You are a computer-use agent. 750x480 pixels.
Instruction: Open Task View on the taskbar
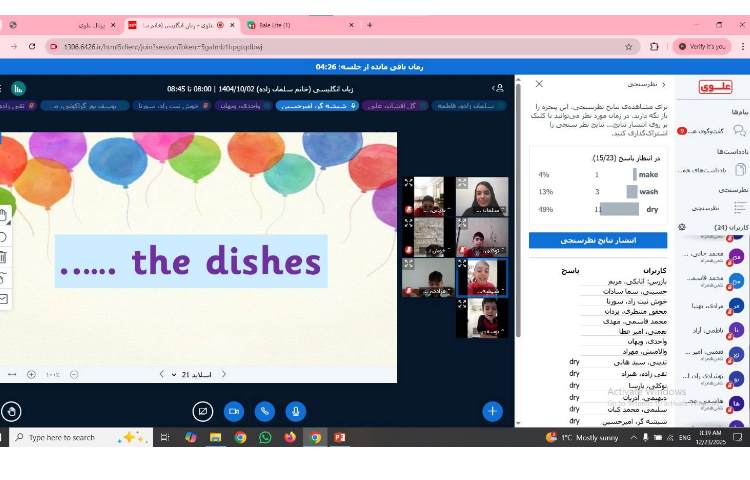[165, 437]
